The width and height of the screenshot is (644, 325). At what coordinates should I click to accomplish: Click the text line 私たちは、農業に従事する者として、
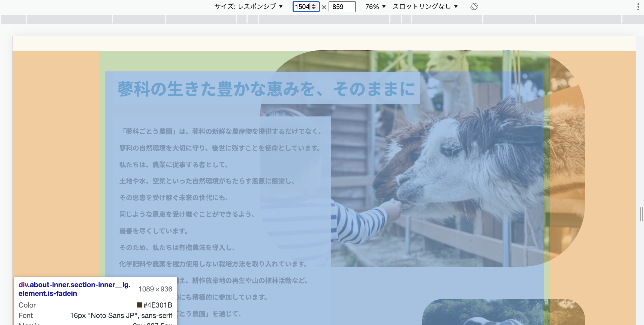tap(174, 165)
